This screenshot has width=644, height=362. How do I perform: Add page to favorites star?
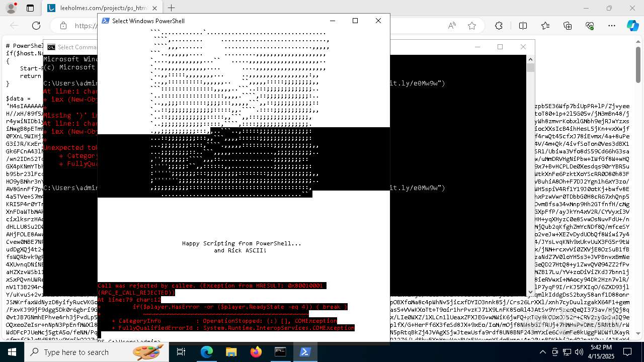click(x=472, y=26)
